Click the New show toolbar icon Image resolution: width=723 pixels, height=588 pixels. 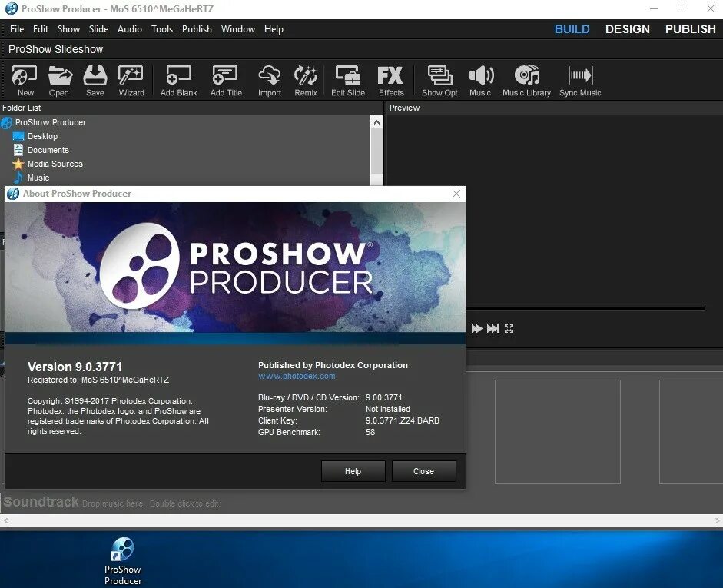(25, 81)
